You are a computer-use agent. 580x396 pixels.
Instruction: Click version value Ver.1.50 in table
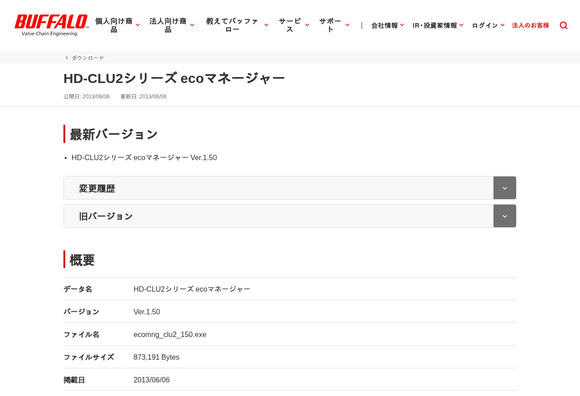click(x=147, y=312)
